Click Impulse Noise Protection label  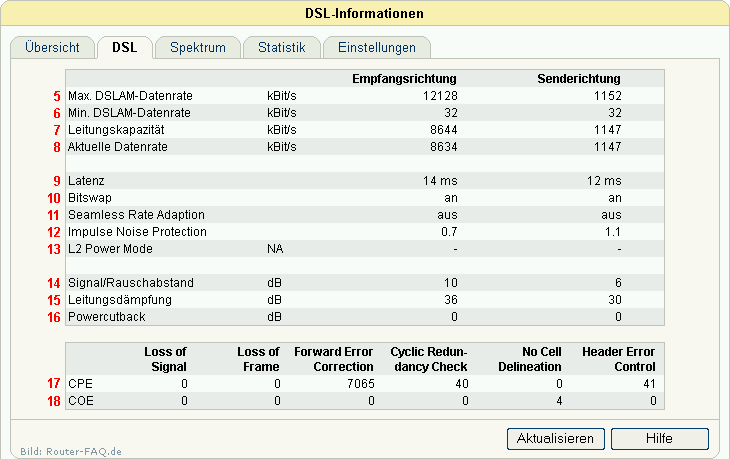(137, 232)
